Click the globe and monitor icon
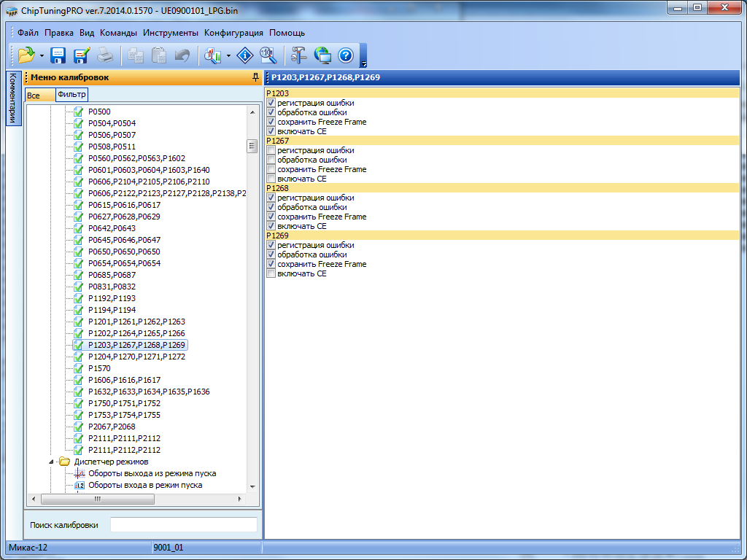747x560 pixels. [322, 55]
